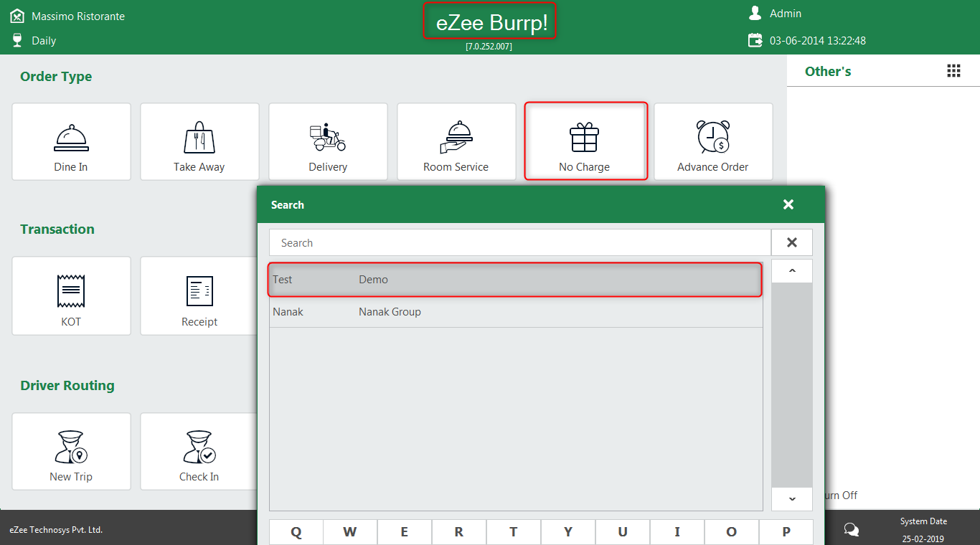Screen dimensions: 980x545
Task: Click the Admin user icon
Action: (755, 13)
